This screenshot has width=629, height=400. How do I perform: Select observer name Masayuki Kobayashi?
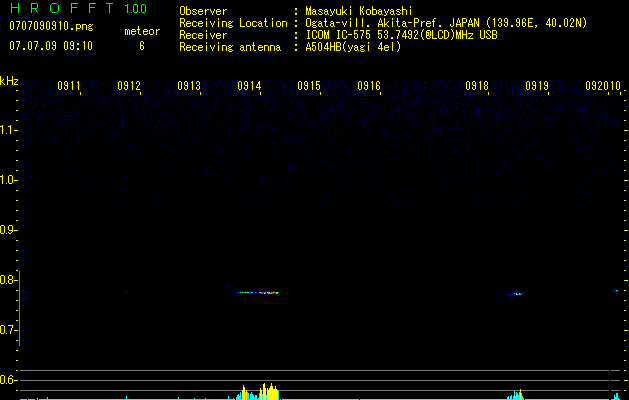[359, 11]
